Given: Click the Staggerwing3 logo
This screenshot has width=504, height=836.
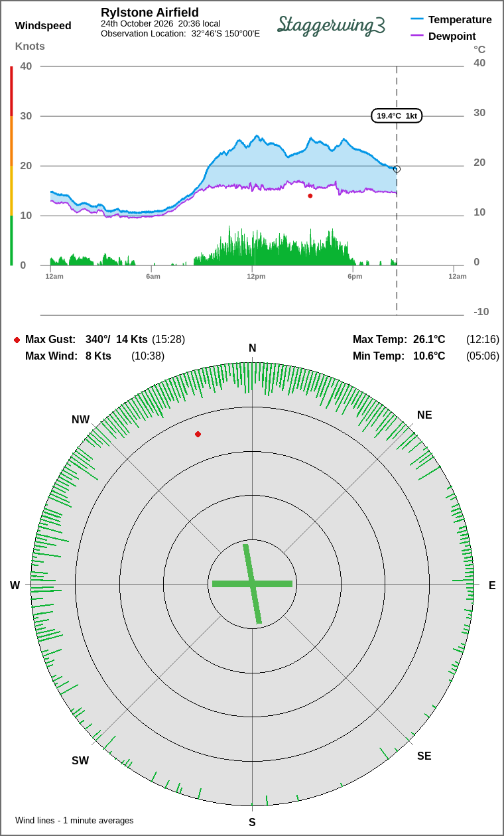Looking at the screenshot, I should [x=331, y=25].
